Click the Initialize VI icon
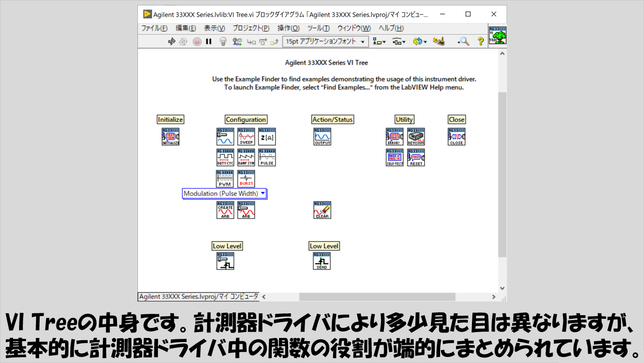 pos(171,137)
